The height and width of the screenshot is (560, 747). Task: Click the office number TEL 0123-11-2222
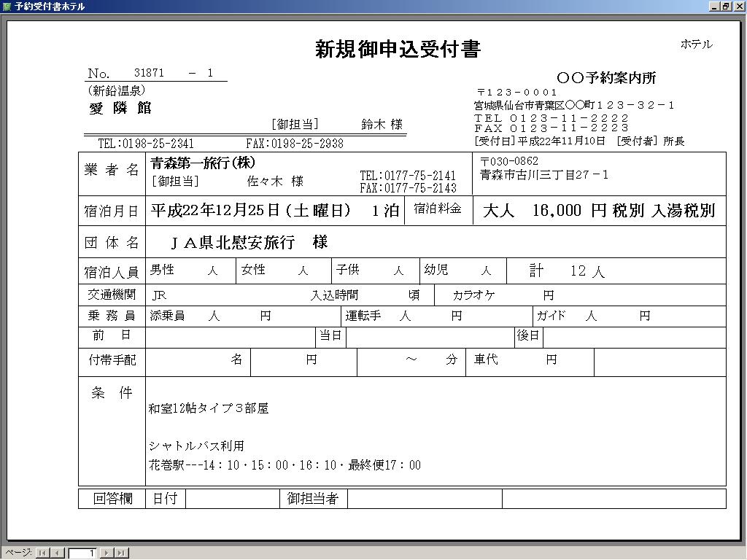(551, 117)
